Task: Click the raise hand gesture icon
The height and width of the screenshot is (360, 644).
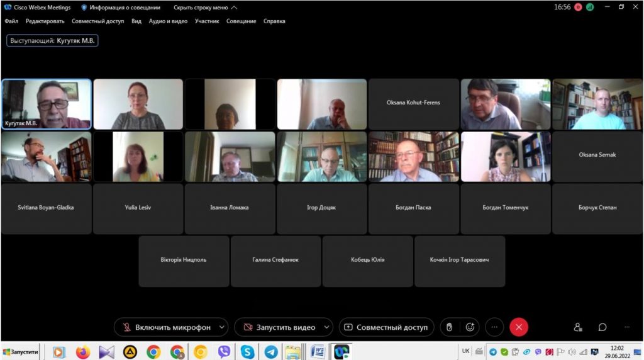Action: point(449,327)
